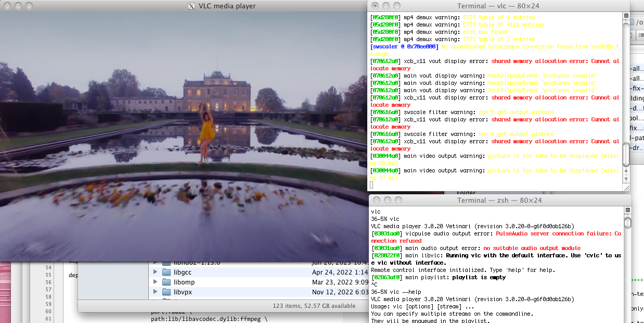Minimize the VLC media player window
This screenshot has height=323, width=644.
click(17, 6)
